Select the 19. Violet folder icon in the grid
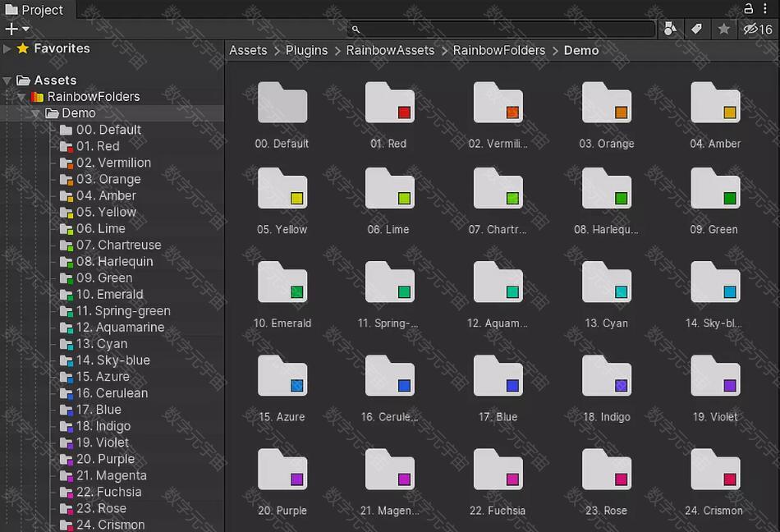The height and width of the screenshot is (532, 780). coord(715,377)
